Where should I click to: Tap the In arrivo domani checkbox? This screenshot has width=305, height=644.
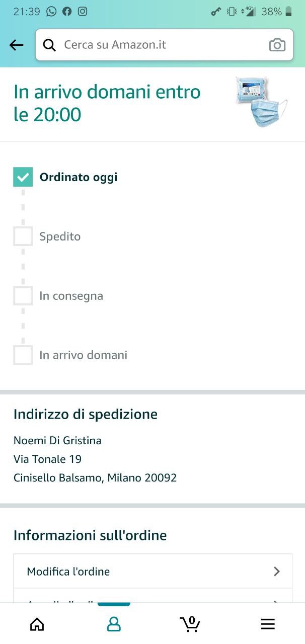click(23, 355)
